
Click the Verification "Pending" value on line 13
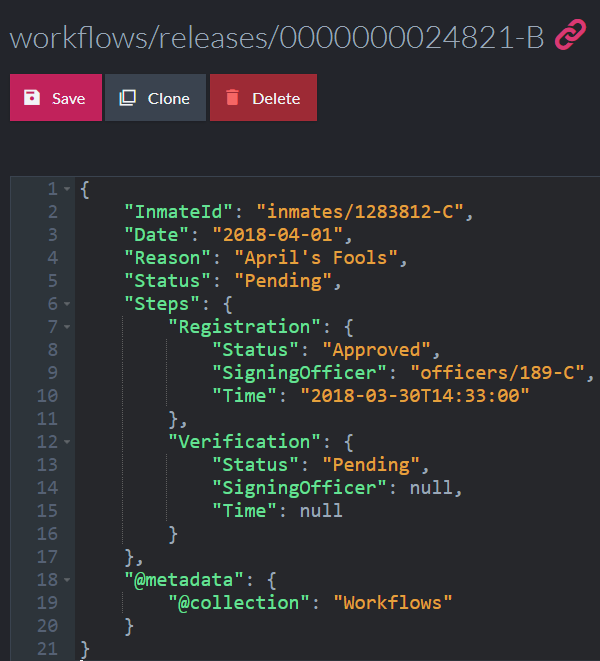pyautogui.click(x=371, y=465)
